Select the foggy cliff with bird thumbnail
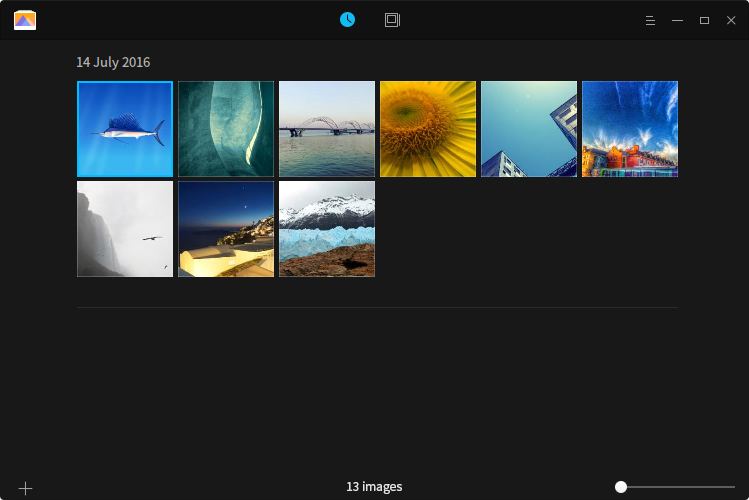 125,229
